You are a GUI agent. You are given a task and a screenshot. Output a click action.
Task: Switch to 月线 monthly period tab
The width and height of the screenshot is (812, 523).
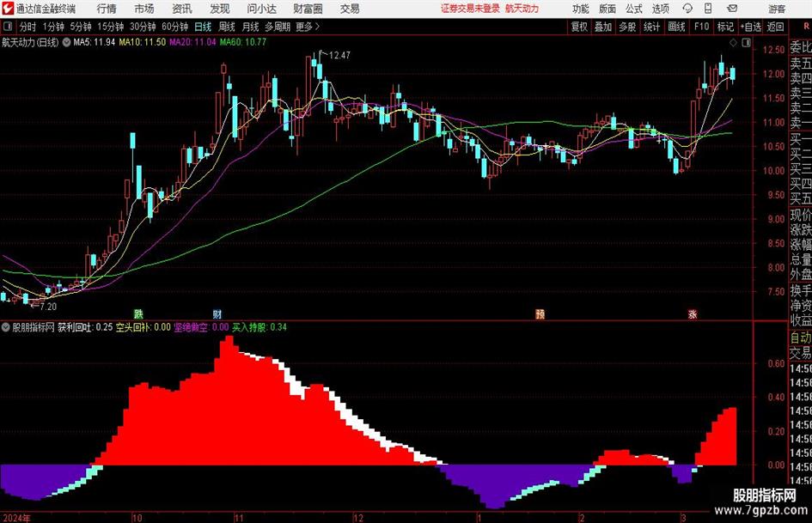[x=250, y=27]
